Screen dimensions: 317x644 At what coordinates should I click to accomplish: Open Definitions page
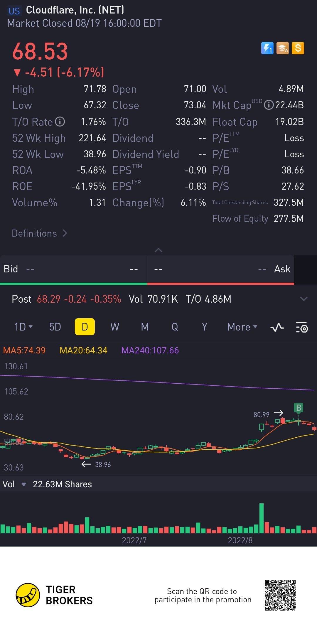point(40,233)
